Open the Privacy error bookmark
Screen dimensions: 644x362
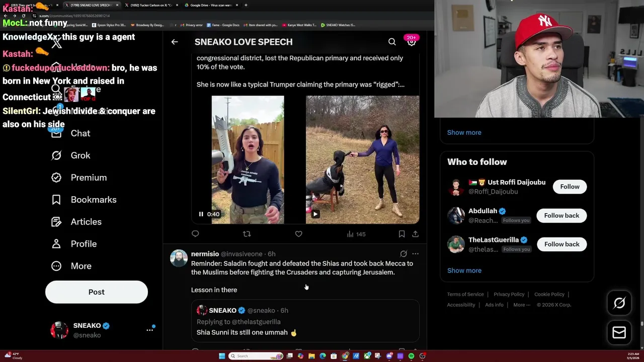[x=191, y=25]
